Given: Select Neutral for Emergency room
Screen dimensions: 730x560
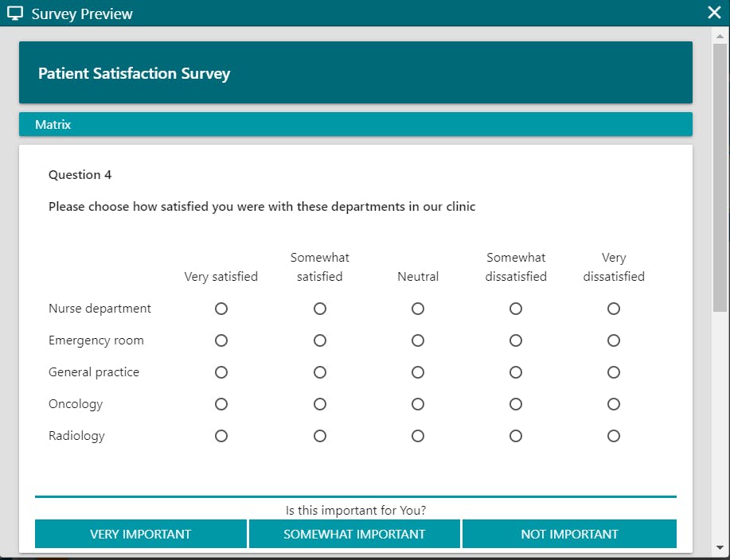Looking at the screenshot, I should [x=418, y=340].
